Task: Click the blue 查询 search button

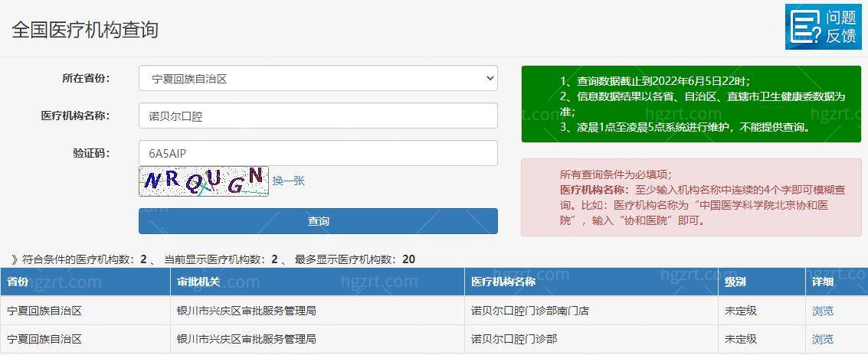Action: pos(318,221)
